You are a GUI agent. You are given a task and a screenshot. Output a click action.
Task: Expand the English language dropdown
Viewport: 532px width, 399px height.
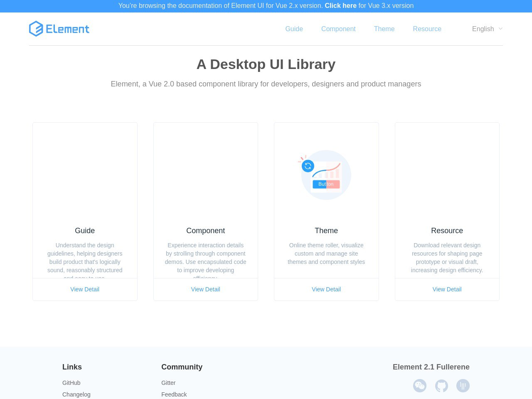point(488,29)
